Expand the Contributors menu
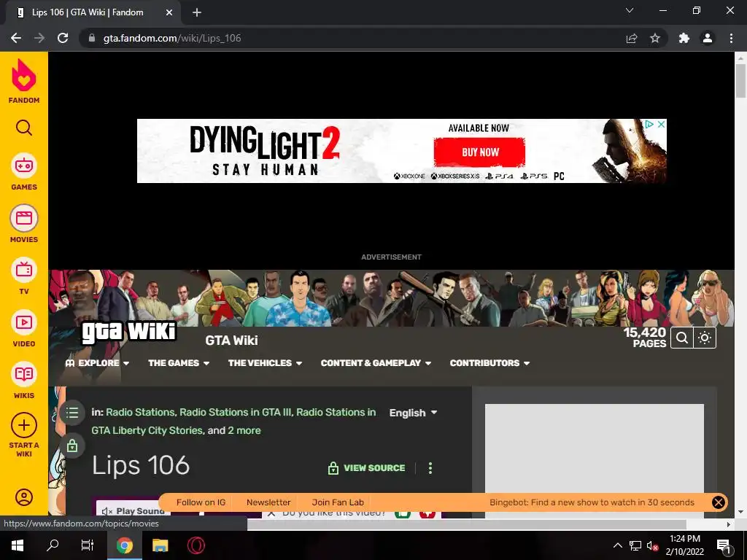Viewport: 747px width, 560px height. pyautogui.click(x=489, y=363)
